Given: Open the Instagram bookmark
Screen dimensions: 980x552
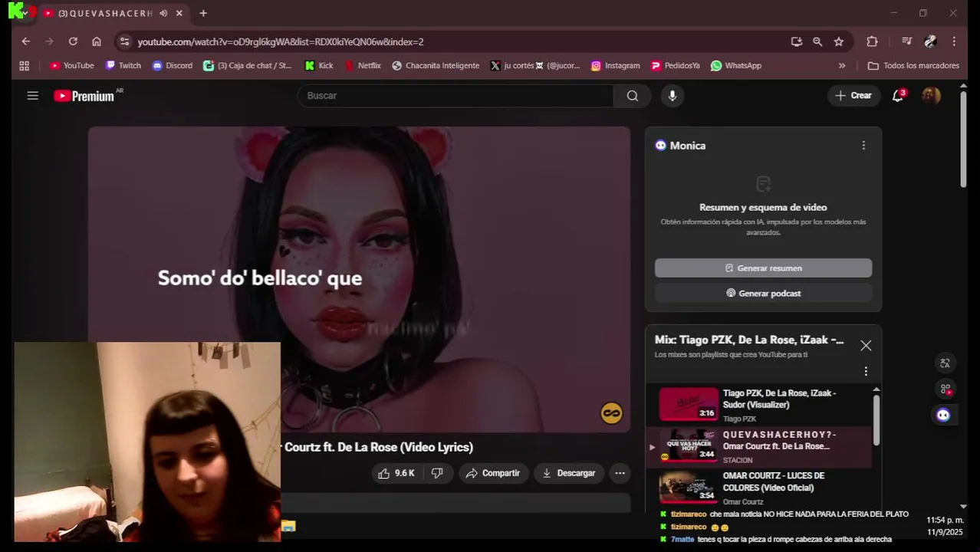Looking at the screenshot, I should point(616,66).
